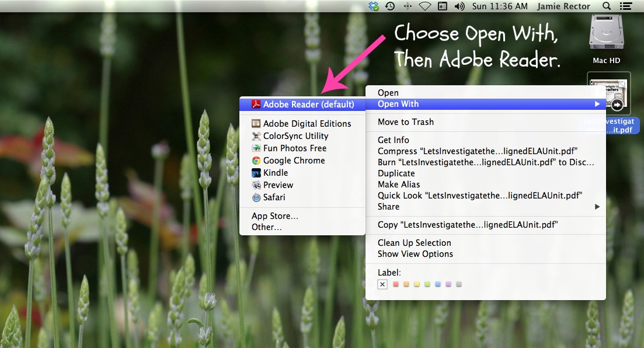Apply the yellow label color
Image resolution: width=644 pixels, height=348 pixels.
(x=417, y=284)
